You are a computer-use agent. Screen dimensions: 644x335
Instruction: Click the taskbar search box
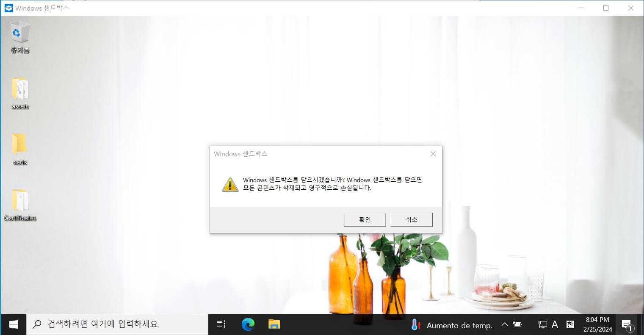click(117, 324)
